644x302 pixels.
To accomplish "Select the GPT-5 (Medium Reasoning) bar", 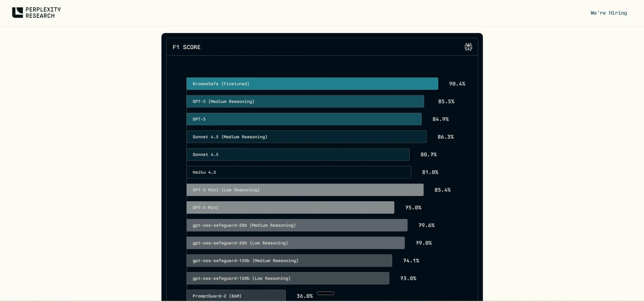I will 305,102.
